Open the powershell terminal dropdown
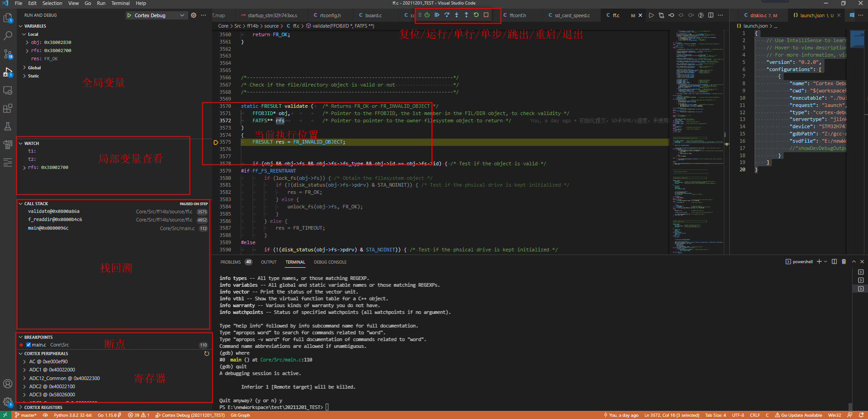 826,261
